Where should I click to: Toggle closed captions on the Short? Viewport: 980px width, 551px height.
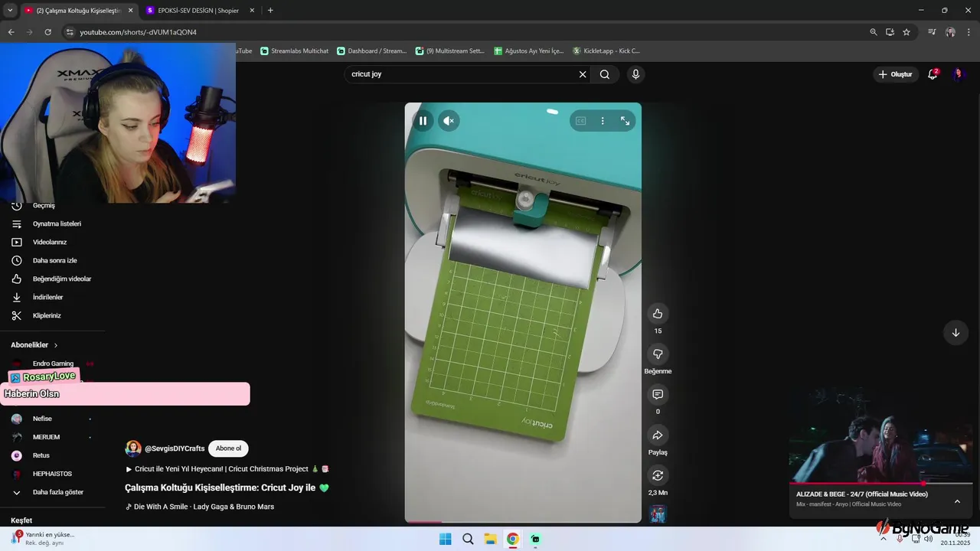point(580,121)
